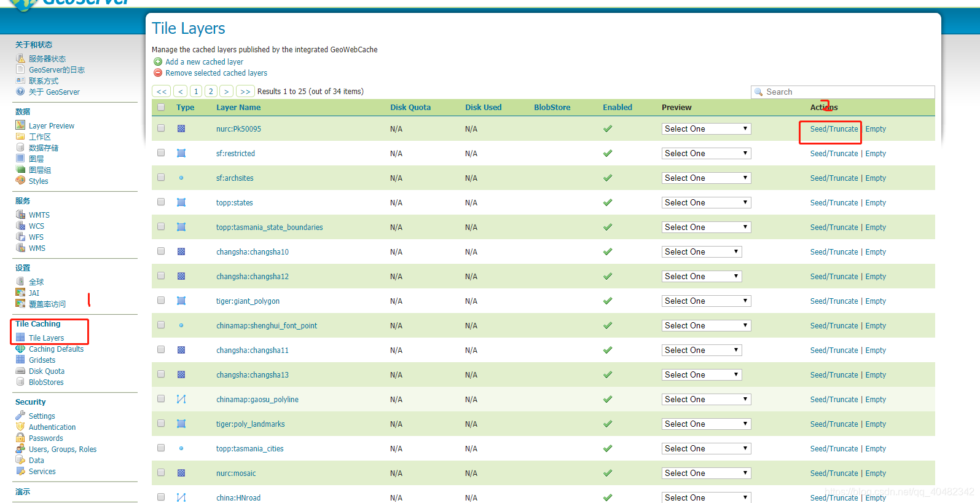Viewport: 980px width, 503px height.
Task: Go to page 2 of results
Action: pos(211,91)
